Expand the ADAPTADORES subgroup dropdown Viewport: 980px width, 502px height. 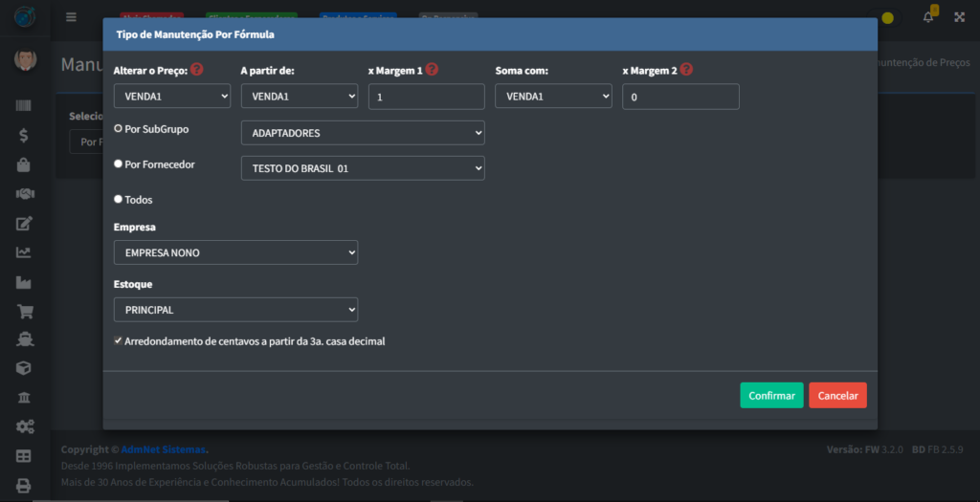363,133
